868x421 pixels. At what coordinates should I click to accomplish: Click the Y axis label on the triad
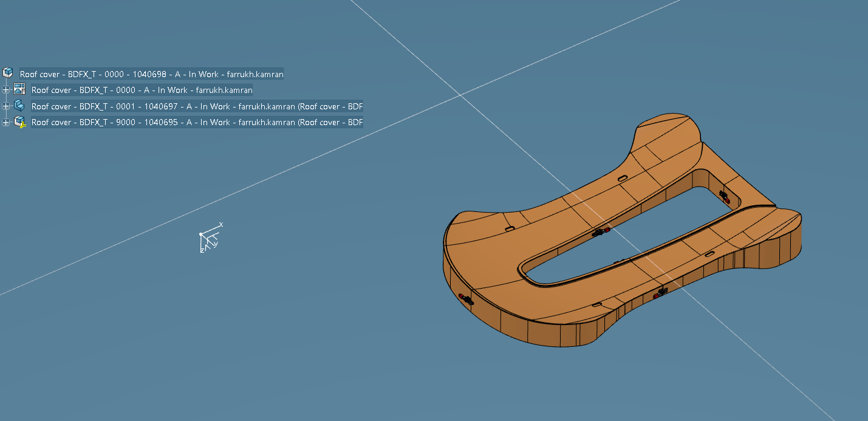tap(216, 244)
